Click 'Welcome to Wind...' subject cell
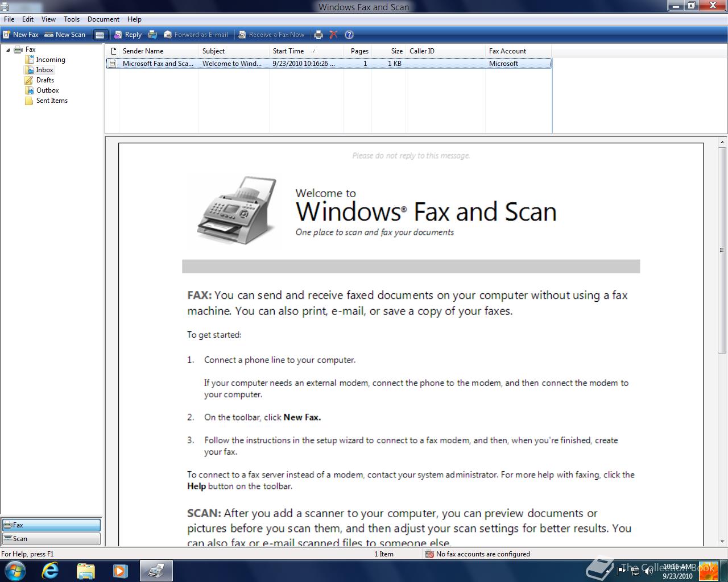Image resolution: width=728 pixels, height=582 pixels. tap(232, 64)
